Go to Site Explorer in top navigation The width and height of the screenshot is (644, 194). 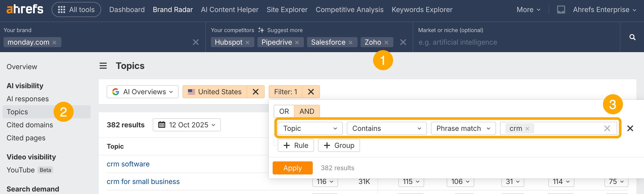(x=287, y=10)
